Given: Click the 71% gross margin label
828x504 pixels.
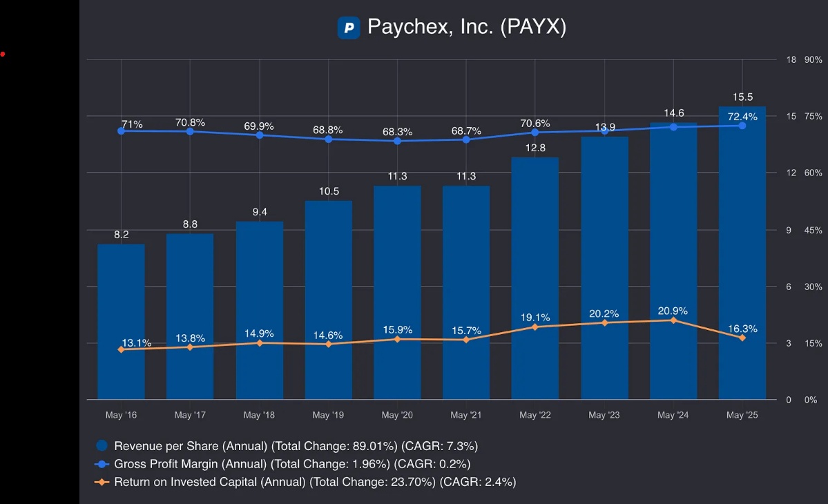Looking at the screenshot, I should click(x=132, y=124).
